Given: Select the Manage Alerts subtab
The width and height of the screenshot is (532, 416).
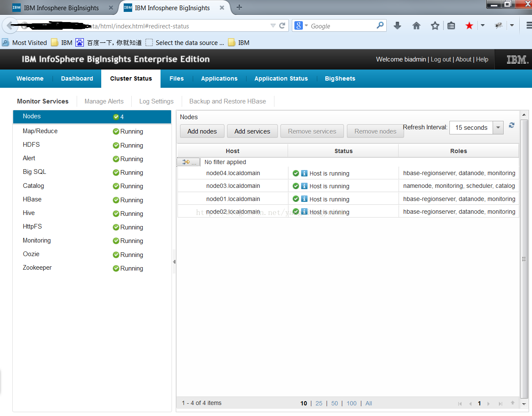Looking at the screenshot, I should click(x=104, y=101).
